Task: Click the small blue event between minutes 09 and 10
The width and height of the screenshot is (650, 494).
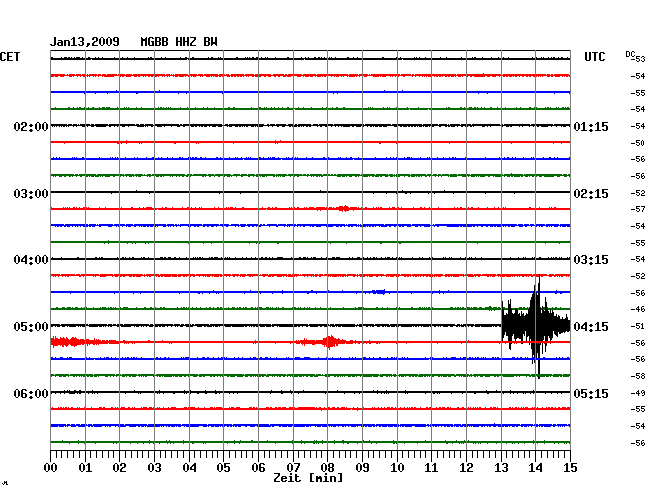Action: pyautogui.click(x=380, y=292)
